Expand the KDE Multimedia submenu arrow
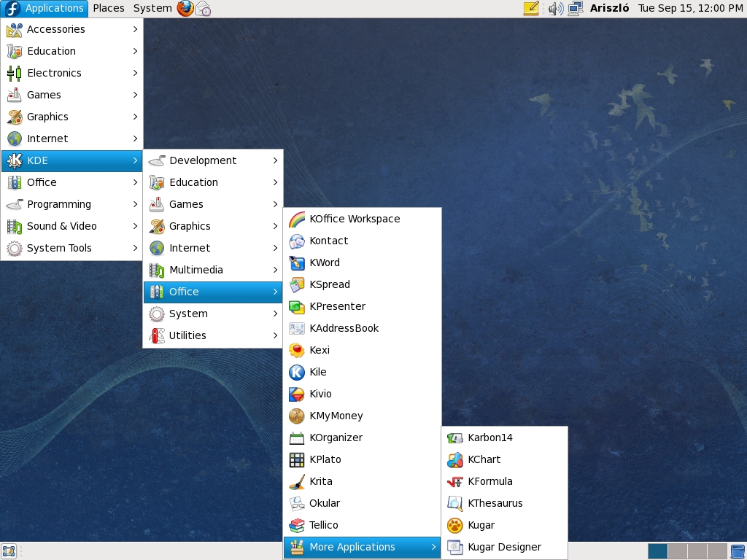 275,270
